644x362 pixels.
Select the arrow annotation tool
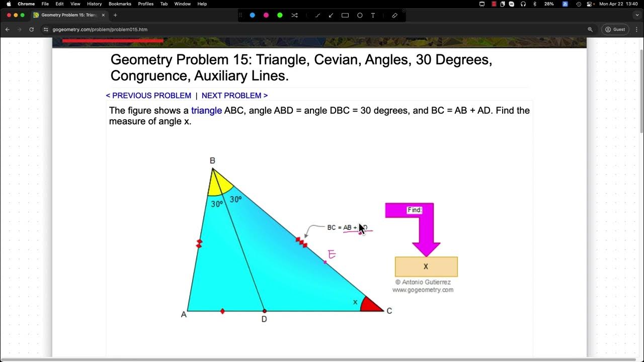[x=331, y=15]
